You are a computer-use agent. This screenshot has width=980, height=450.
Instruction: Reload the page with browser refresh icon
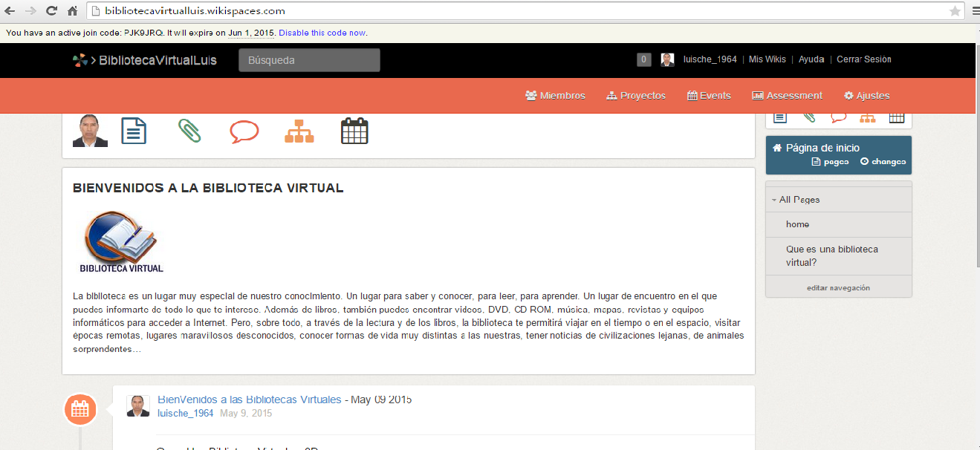[x=51, y=11]
